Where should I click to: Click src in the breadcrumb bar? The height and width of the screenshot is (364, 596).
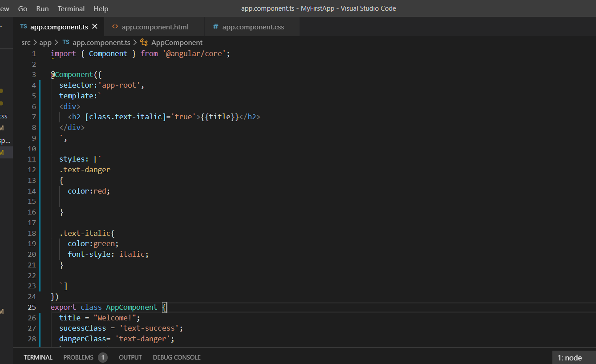[26, 42]
